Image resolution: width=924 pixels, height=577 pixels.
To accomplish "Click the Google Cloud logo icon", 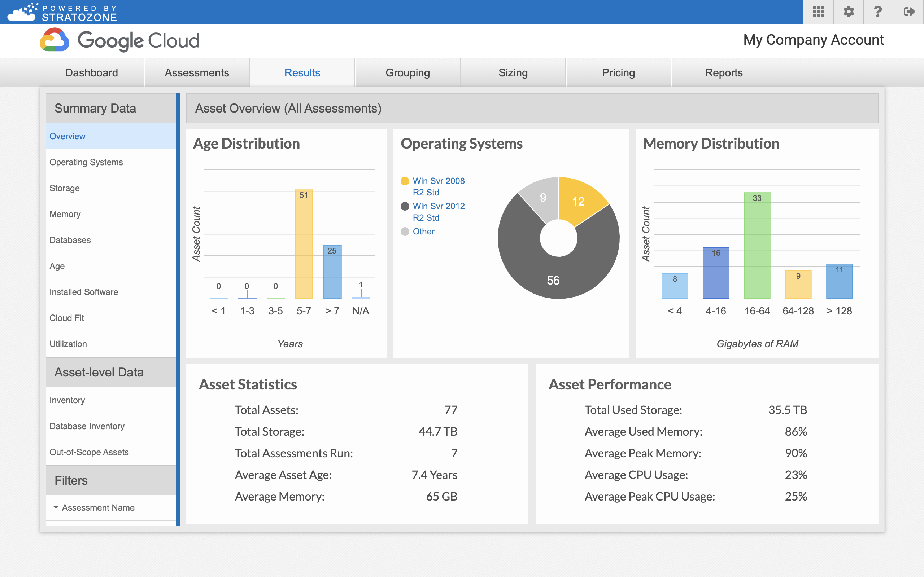I will tap(55, 40).
